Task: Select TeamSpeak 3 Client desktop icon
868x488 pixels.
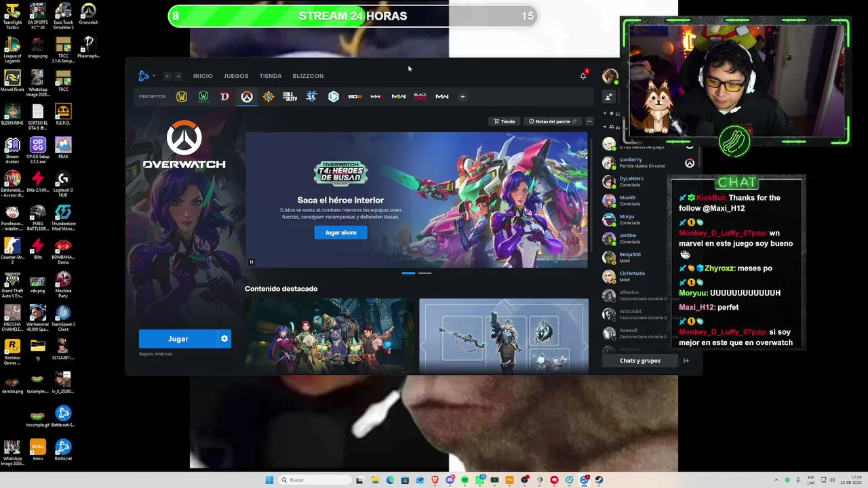Action: tap(63, 318)
